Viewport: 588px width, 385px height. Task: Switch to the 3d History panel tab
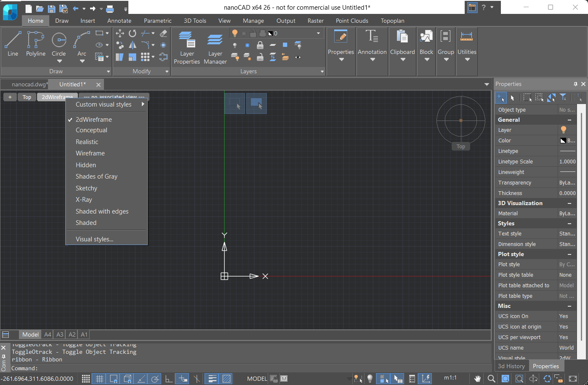point(511,366)
